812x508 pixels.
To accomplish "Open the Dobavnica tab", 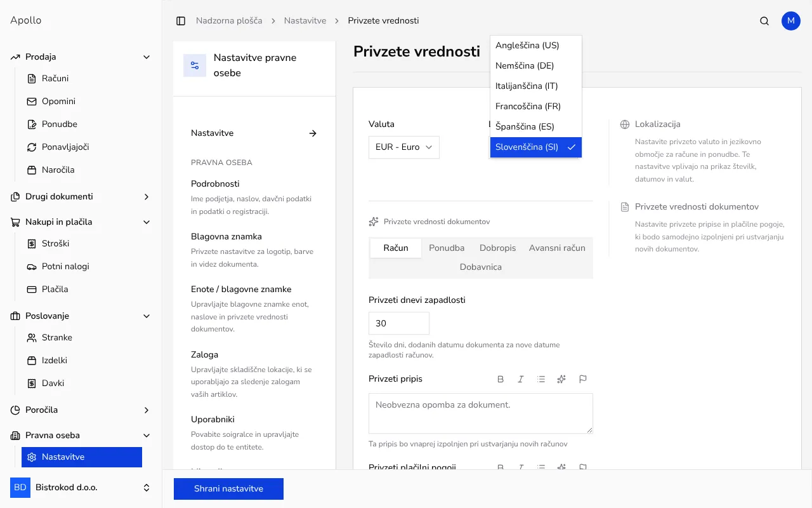I will coord(481,267).
